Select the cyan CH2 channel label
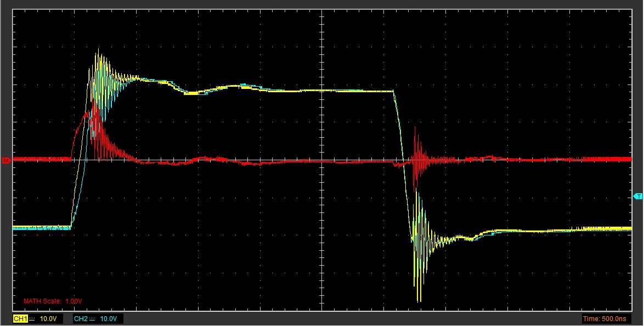This screenshot has height=326, width=644. click(80, 319)
